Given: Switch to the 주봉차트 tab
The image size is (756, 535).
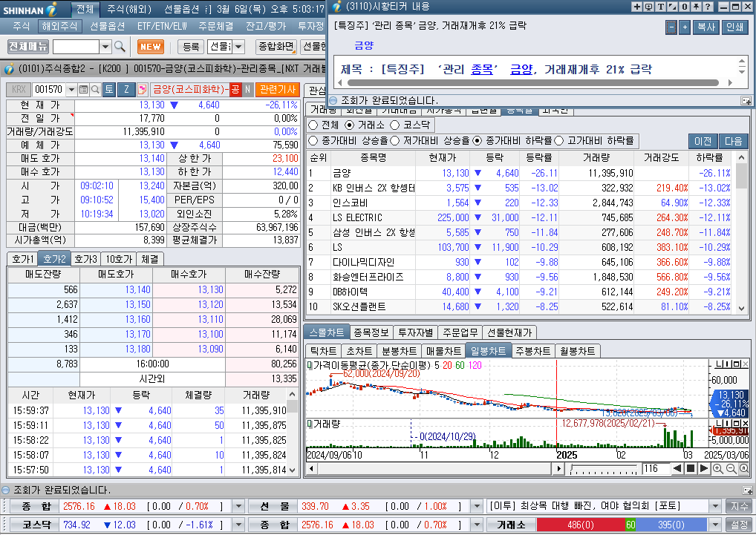Looking at the screenshot, I should [x=533, y=351].
